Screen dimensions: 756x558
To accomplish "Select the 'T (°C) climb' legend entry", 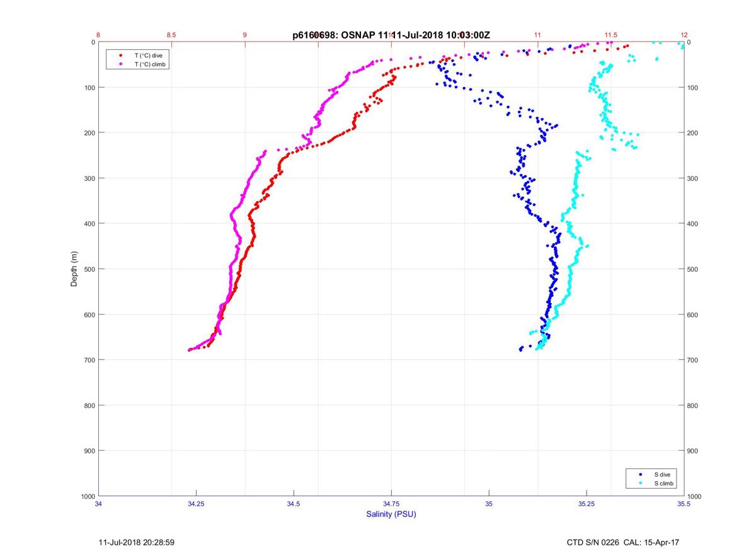I will [151, 64].
